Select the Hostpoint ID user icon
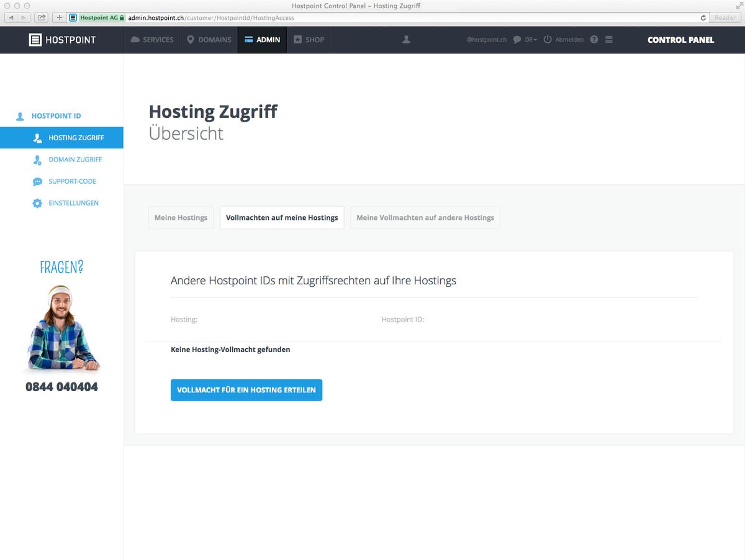This screenshot has width=745, height=560. tap(20, 115)
